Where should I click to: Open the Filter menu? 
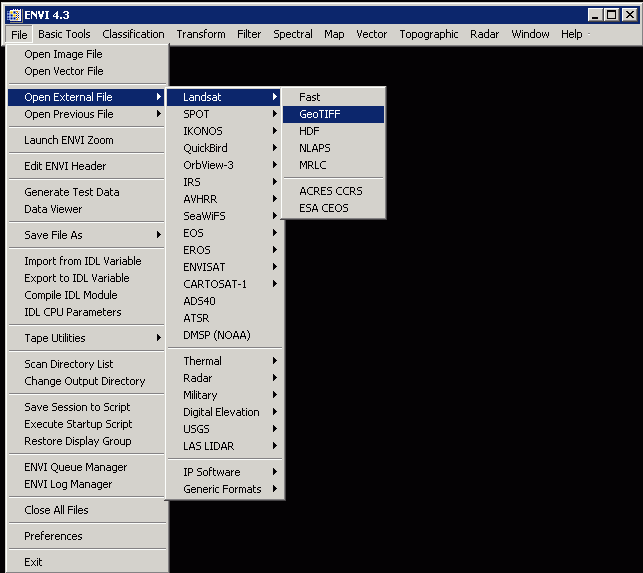pyautogui.click(x=249, y=34)
